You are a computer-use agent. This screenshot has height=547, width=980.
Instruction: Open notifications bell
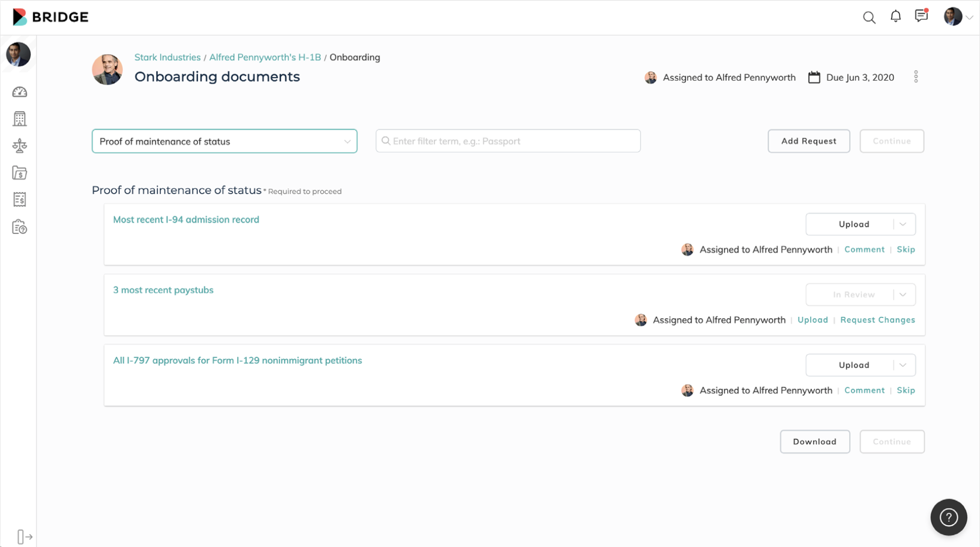(x=895, y=16)
